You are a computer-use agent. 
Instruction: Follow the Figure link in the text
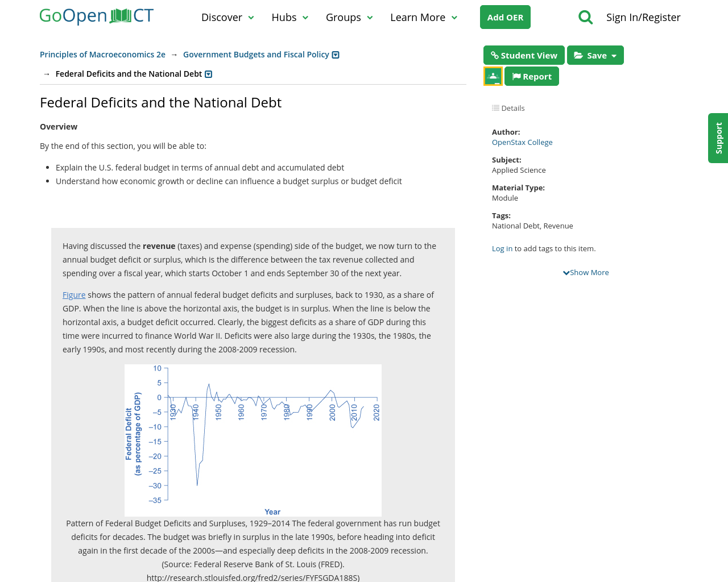pos(74,295)
